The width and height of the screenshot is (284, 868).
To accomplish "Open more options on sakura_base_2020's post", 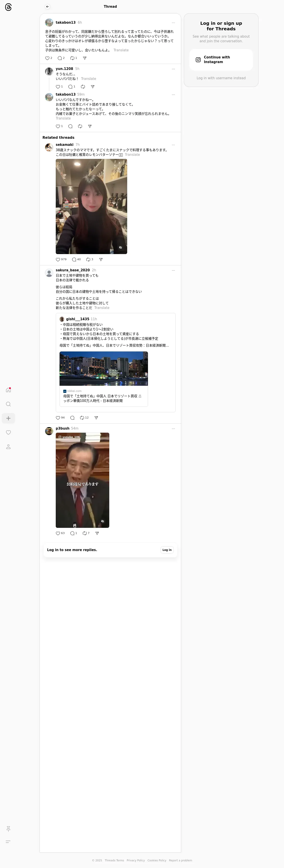I will click(x=173, y=270).
